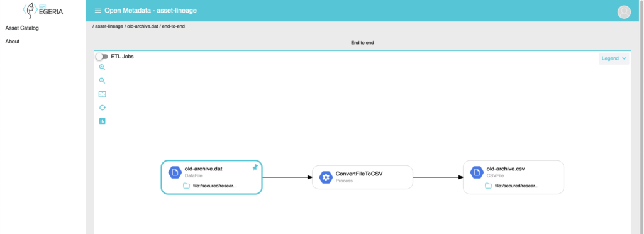The height and width of the screenshot is (234, 644).
Task: Click the DataFile type label
Action: (194, 175)
